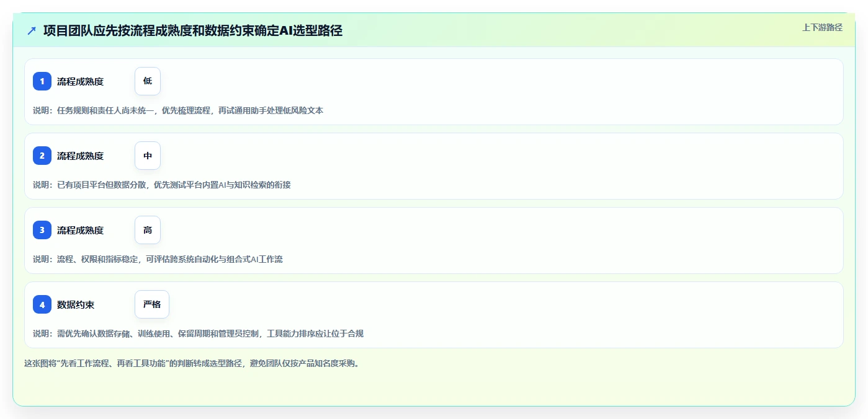The image size is (868, 419).
Task: Click the footer note starting 这张图将
Action: [x=192, y=363]
